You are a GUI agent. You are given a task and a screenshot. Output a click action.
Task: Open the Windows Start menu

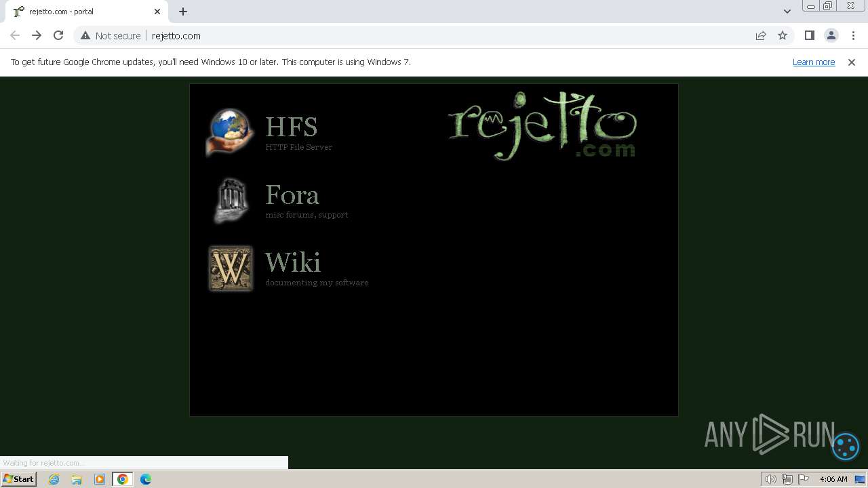[19, 479]
